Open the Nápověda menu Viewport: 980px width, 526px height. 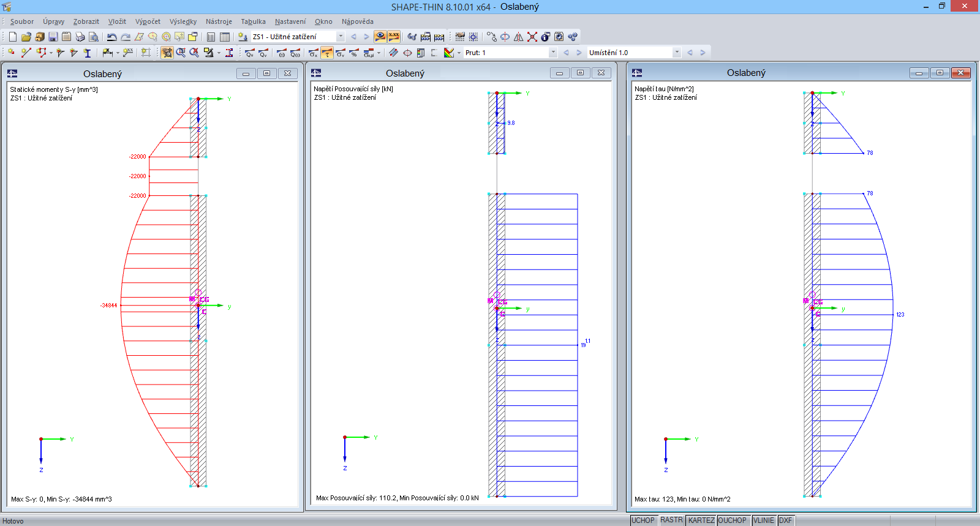coord(358,21)
